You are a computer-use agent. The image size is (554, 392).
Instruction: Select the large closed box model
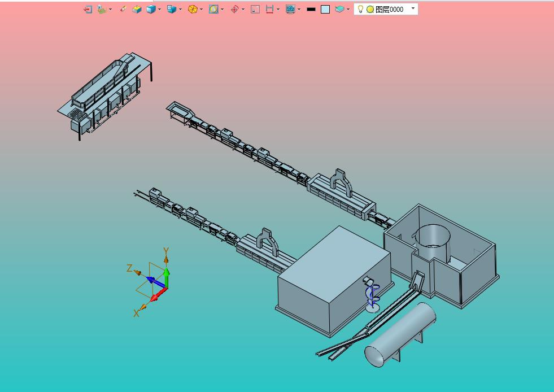tap(334, 281)
